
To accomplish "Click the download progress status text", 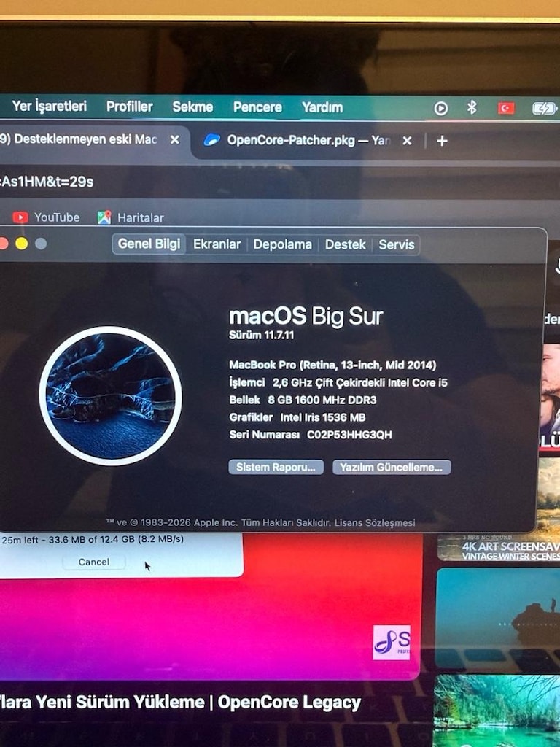I will pos(93,539).
